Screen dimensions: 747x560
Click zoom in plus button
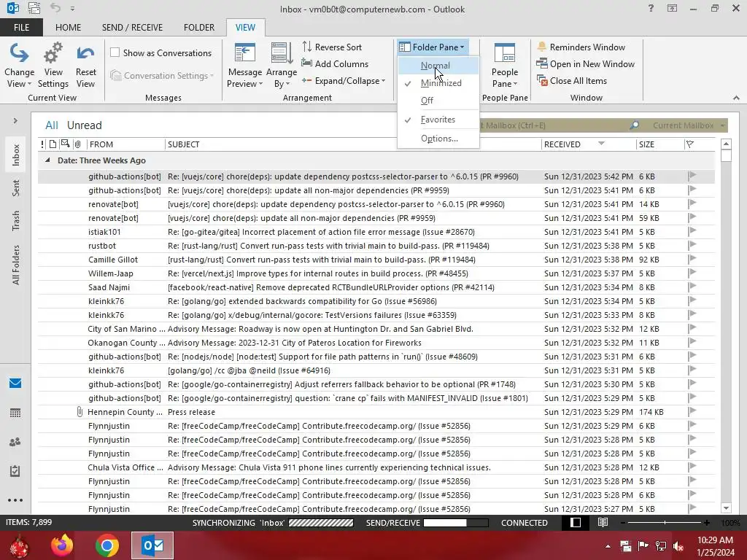coord(706,523)
